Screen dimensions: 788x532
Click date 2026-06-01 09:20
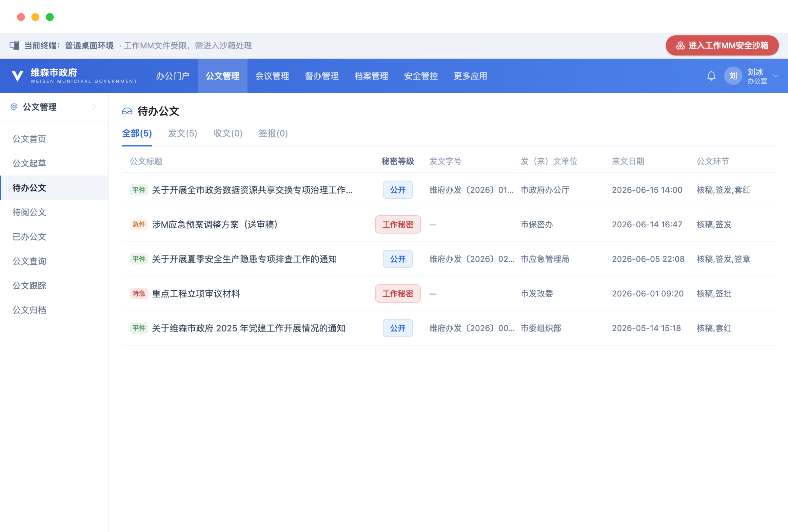pyautogui.click(x=648, y=294)
